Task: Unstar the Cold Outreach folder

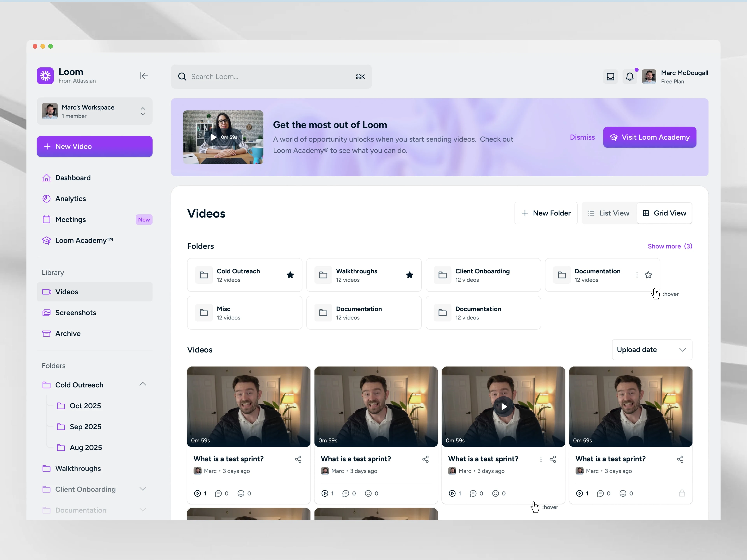Action: point(290,275)
